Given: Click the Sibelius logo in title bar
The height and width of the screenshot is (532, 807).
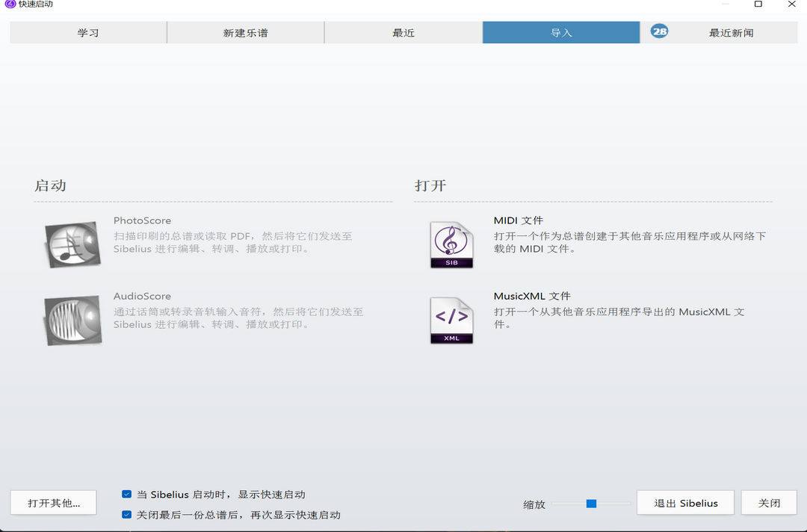Looking at the screenshot, I should tap(10, 4).
